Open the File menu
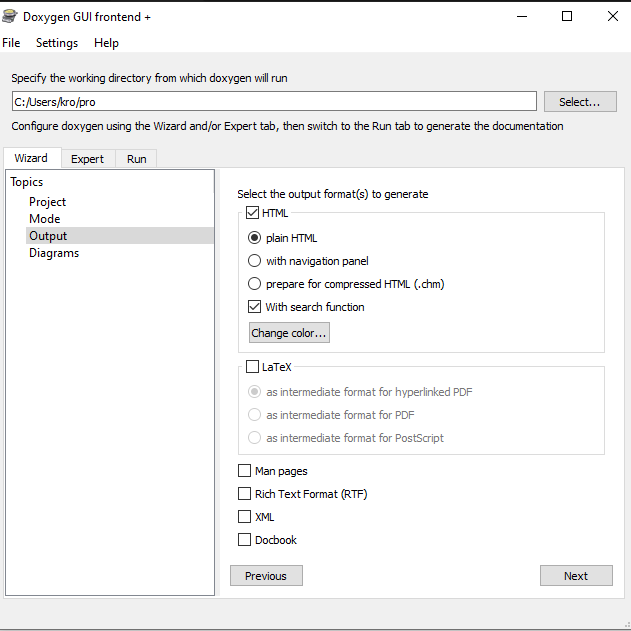The image size is (631, 631). point(11,43)
